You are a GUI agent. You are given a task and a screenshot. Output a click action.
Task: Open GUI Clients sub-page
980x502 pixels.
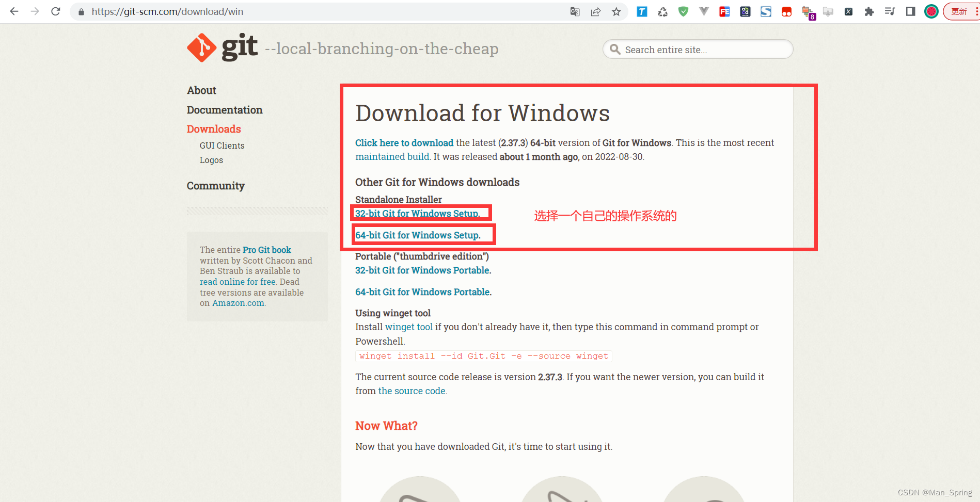pos(222,145)
